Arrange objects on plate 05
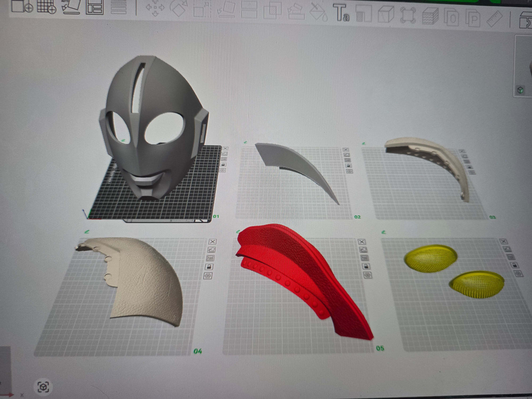This screenshot has width=532, height=399. pos(364,258)
